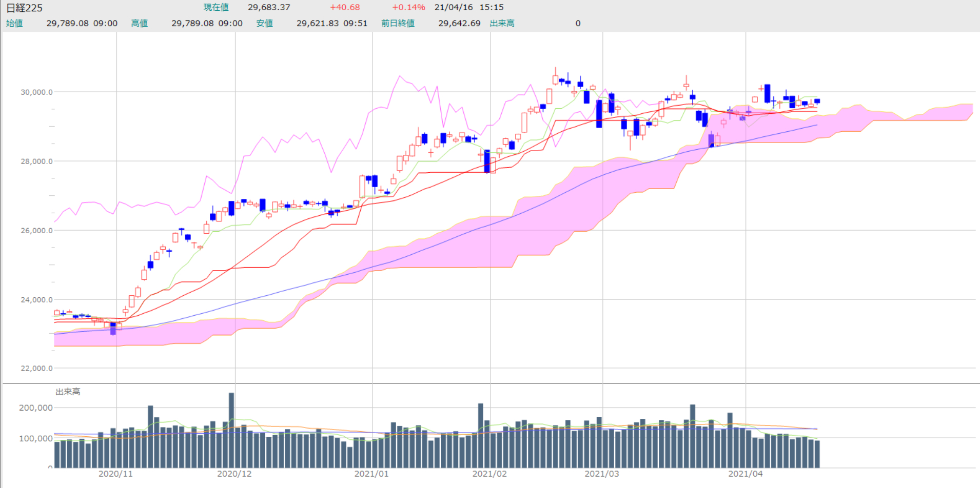
Task: Click the percent change +0.14%
Action: pyautogui.click(x=408, y=7)
